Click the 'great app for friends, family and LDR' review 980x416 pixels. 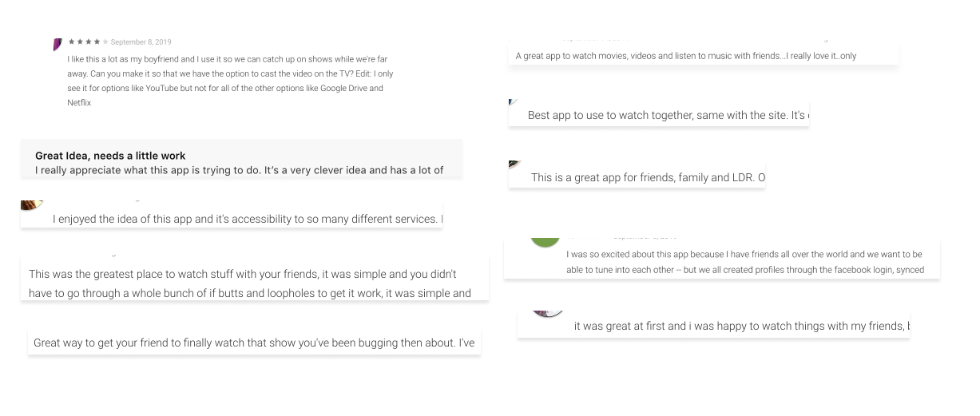coord(647,177)
